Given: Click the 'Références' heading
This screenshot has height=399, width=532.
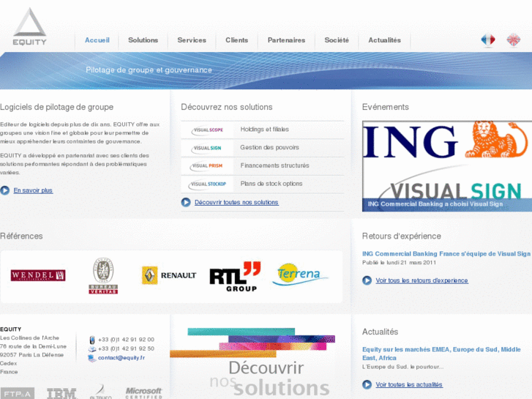Looking at the screenshot, I should [x=21, y=236].
